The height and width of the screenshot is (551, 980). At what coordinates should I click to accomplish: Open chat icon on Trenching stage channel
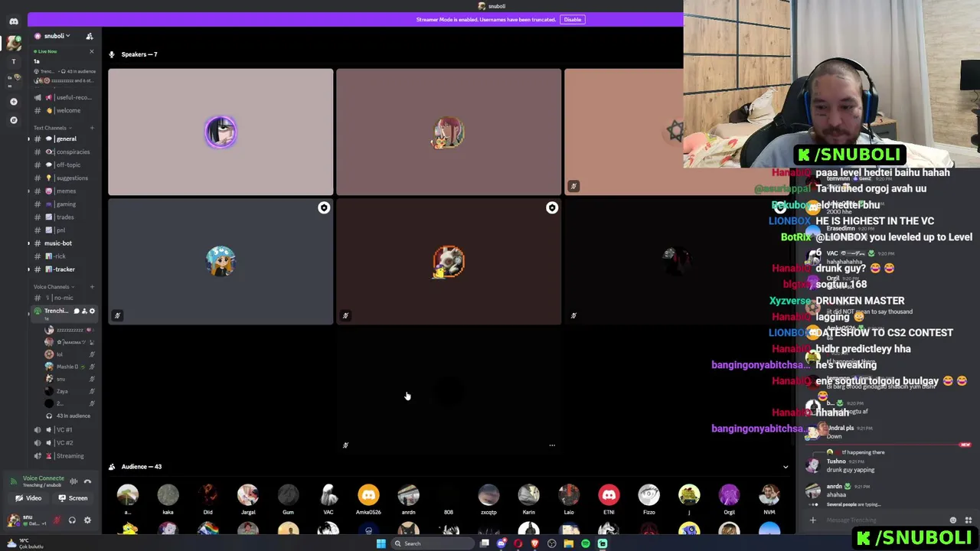click(76, 311)
